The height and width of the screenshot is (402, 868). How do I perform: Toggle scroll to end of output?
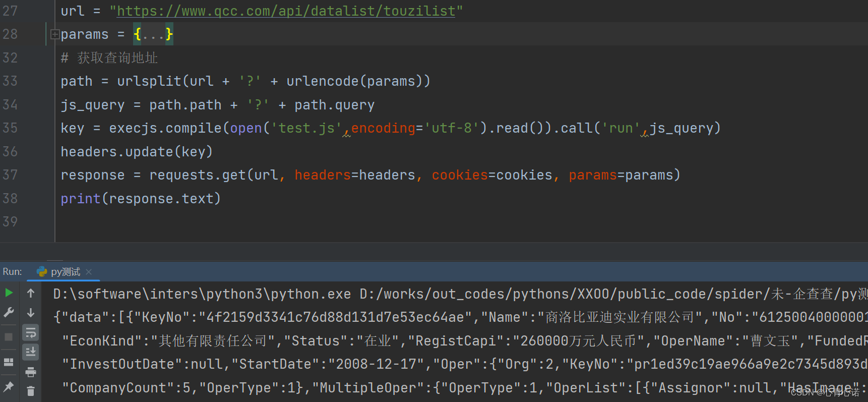(31, 352)
